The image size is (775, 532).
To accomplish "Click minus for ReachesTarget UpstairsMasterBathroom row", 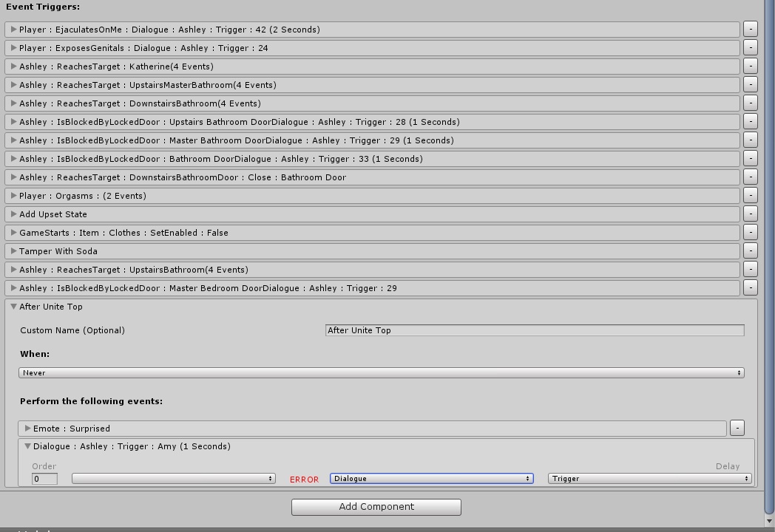I will (750, 85).
